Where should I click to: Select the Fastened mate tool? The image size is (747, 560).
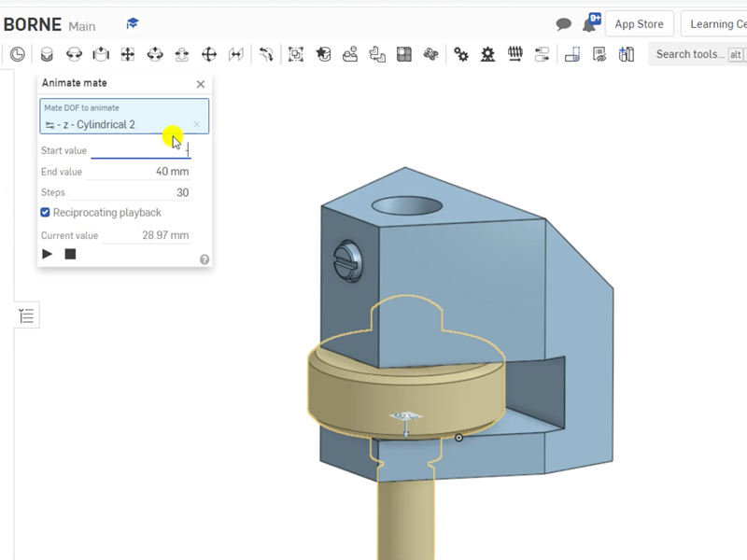[47, 55]
